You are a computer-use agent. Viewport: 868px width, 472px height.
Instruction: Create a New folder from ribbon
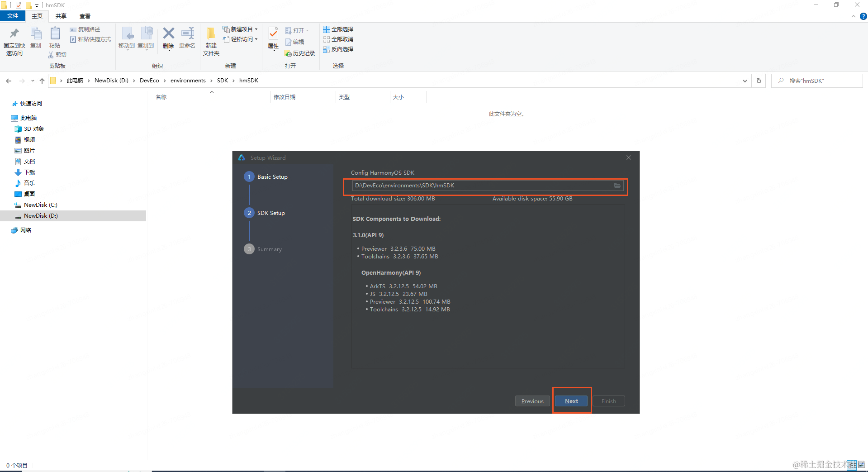(x=211, y=41)
